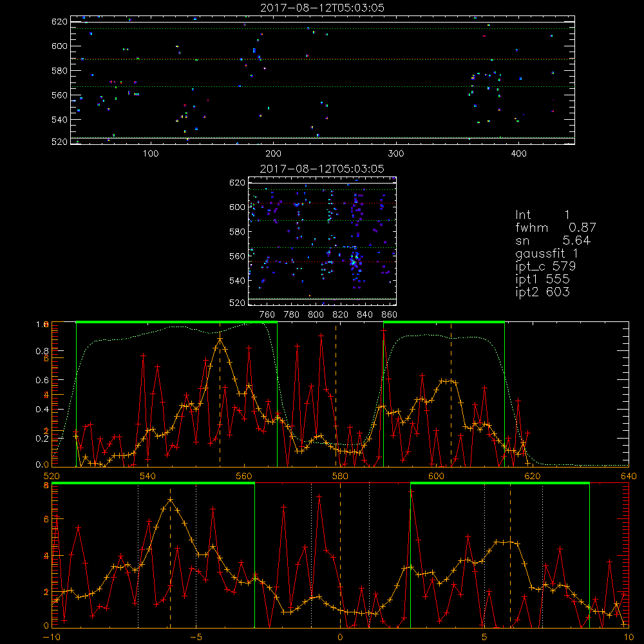Click the 0.6 y-axis label on profile plot
Viewport: 644px width, 644px height.
pyautogui.click(x=43, y=381)
